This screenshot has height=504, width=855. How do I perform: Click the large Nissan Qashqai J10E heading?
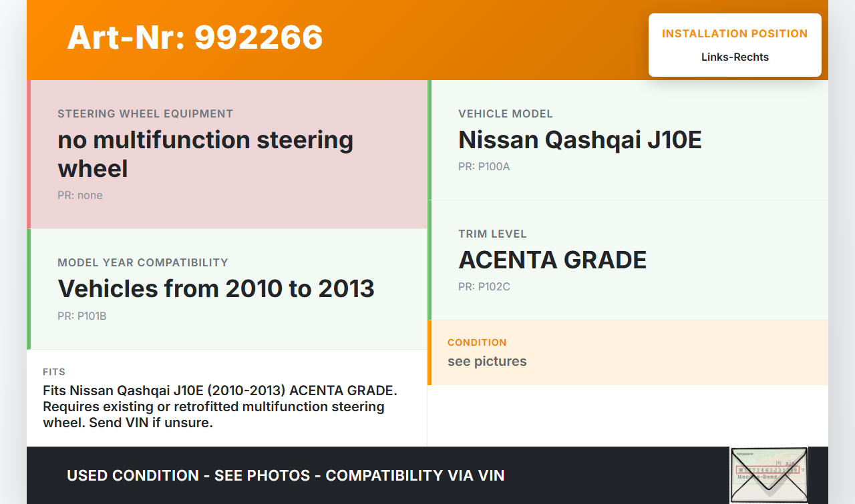(580, 140)
